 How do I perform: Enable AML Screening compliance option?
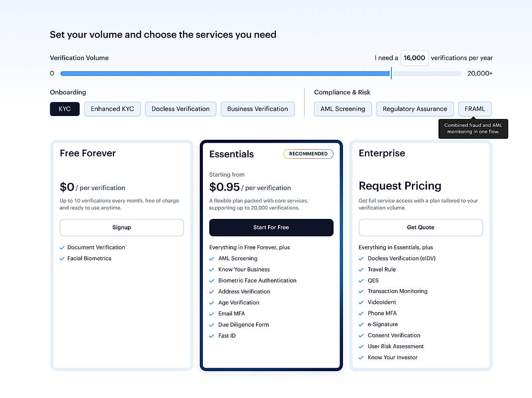tap(343, 109)
